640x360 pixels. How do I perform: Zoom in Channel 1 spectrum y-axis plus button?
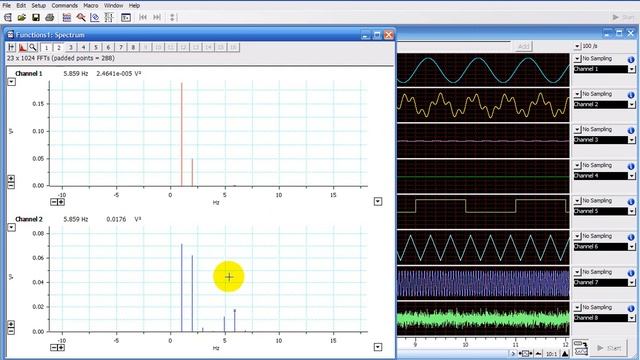point(11,179)
